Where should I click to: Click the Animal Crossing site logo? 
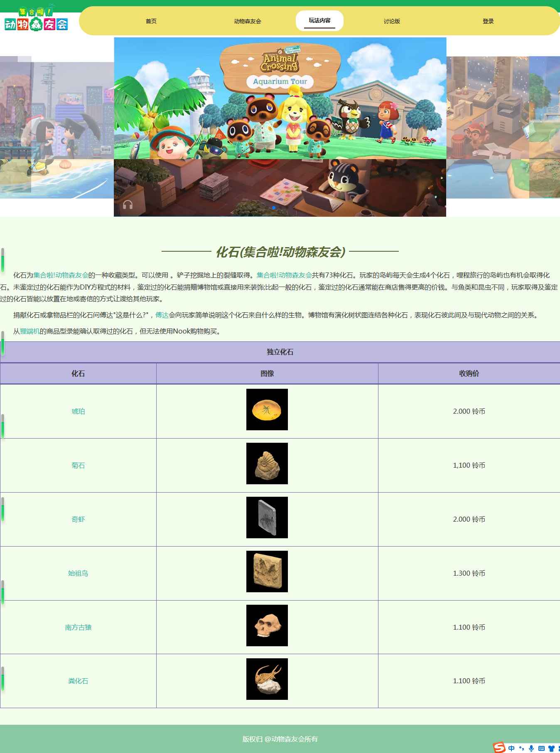36,20
